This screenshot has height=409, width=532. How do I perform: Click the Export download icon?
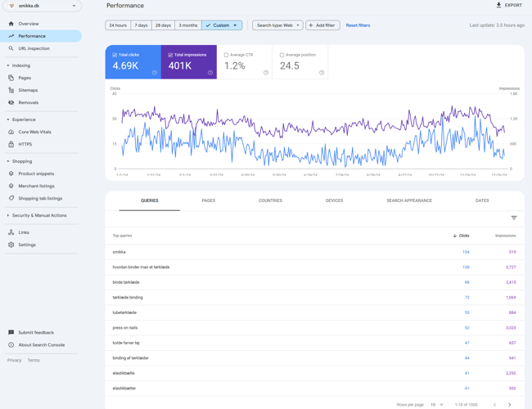coord(498,6)
